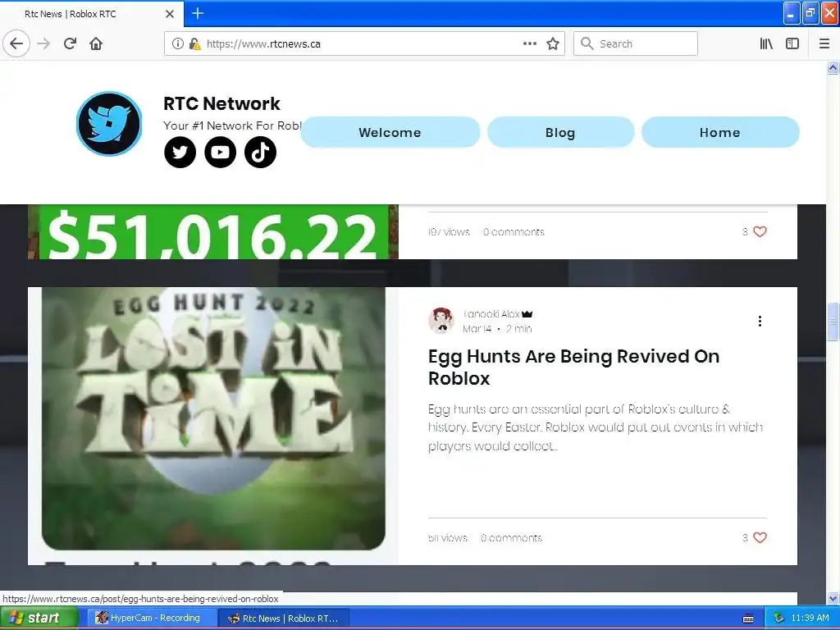The width and height of the screenshot is (840, 630).
Task: Bookmark this page with the star icon
Action: click(x=553, y=44)
